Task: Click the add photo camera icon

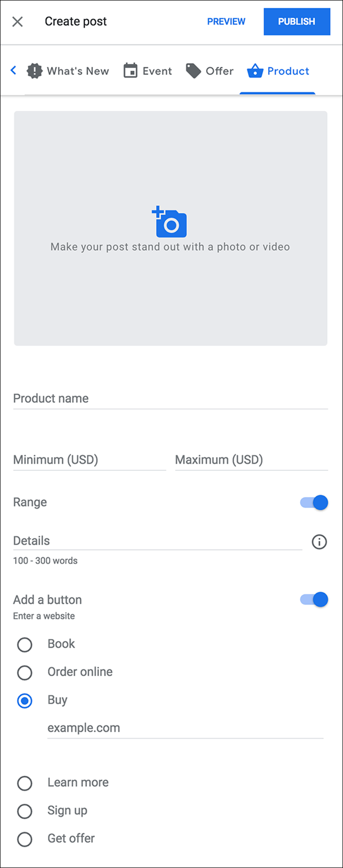Action: click(169, 222)
